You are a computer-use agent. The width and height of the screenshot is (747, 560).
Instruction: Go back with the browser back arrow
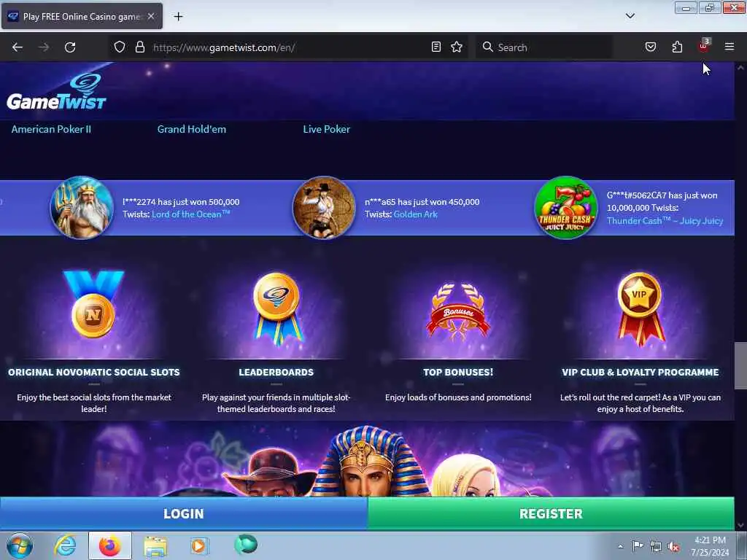18,47
